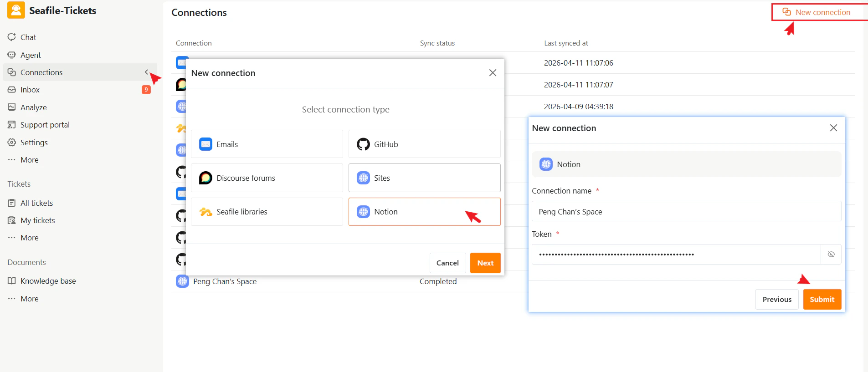This screenshot has height=372, width=868.
Task: Click the 2026-04-11 11:07:06 sync timestamp
Action: click(579, 63)
